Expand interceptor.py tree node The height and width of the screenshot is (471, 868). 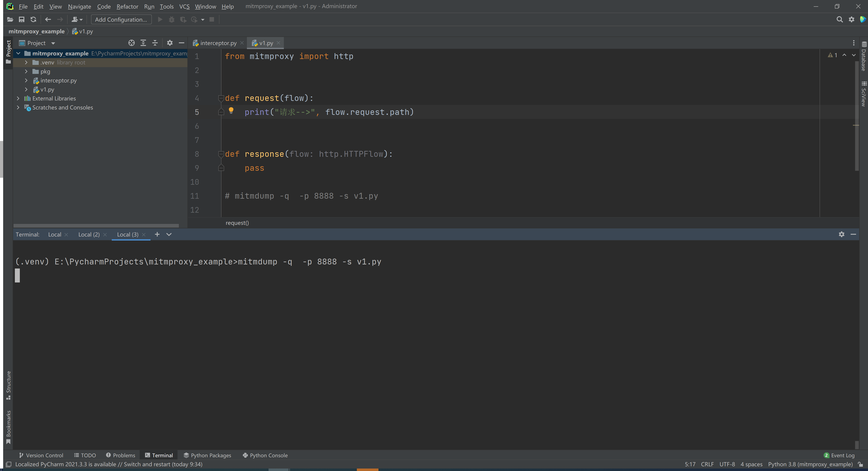click(x=26, y=80)
